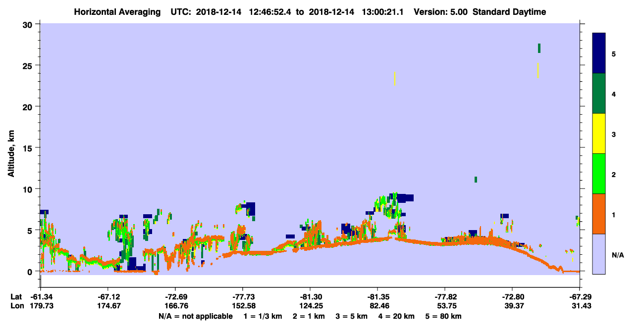This screenshot has height=330, width=644.
Task: Click the colorbar label 'N/A'
Action: tap(617, 255)
